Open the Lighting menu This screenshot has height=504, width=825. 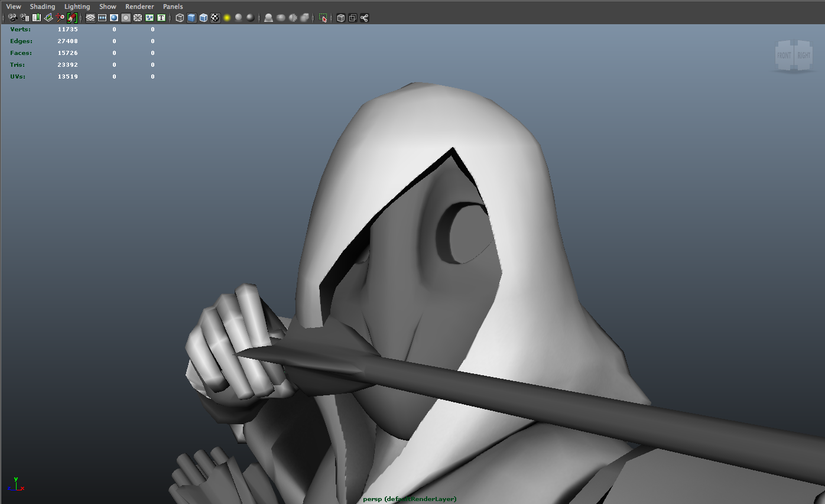77,6
